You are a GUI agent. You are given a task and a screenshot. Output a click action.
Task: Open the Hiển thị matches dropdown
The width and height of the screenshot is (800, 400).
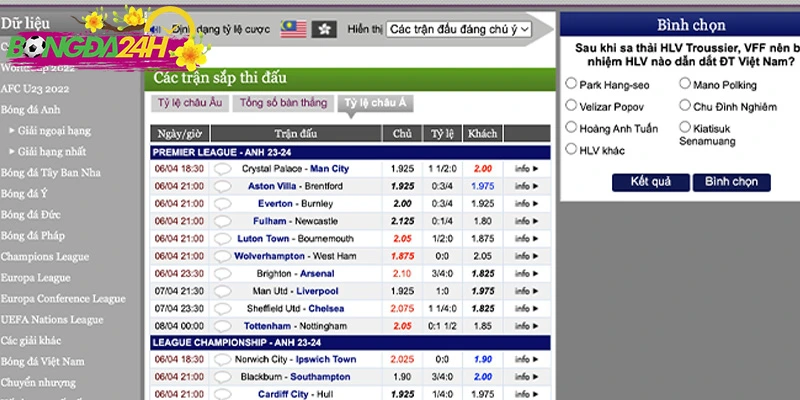[x=459, y=29]
